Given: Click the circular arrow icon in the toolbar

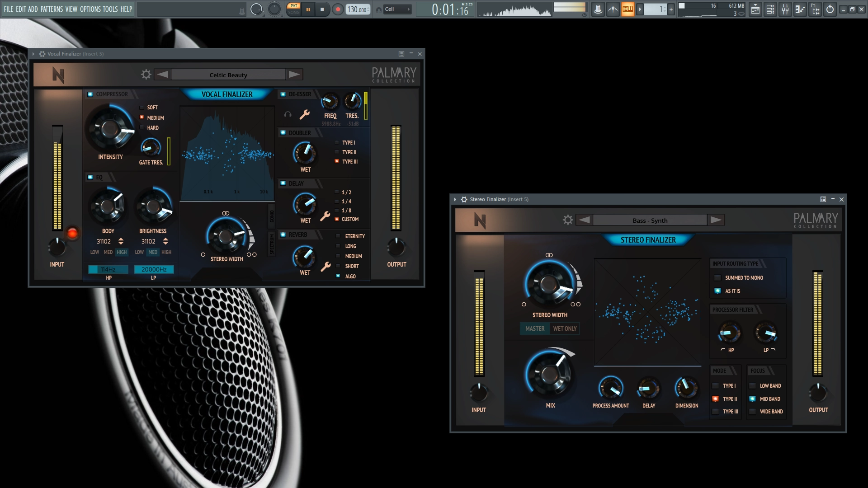Looking at the screenshot, I should pos(830,9).
